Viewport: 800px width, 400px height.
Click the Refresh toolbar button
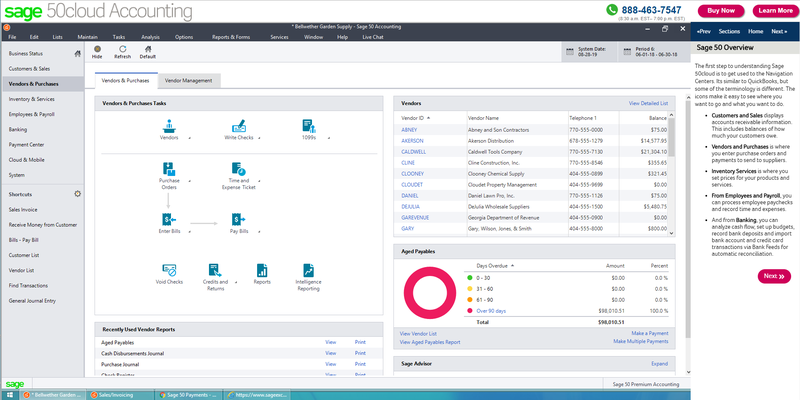[122, 52]
